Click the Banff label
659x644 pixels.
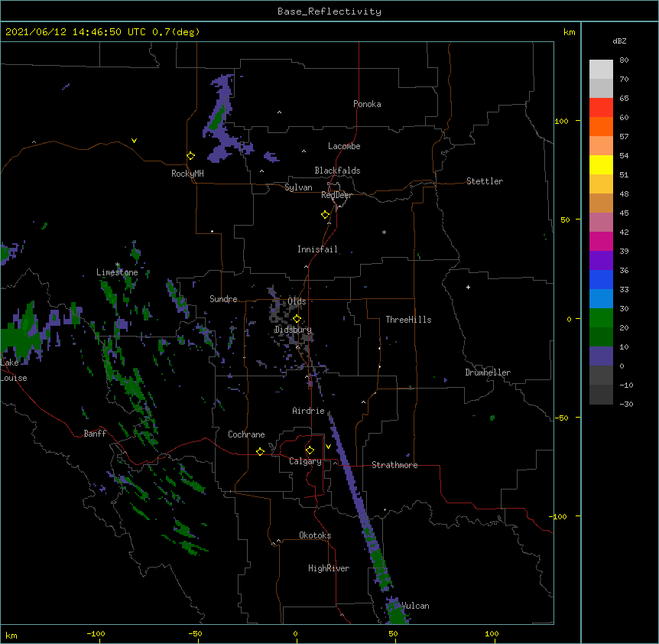point(95,434)
